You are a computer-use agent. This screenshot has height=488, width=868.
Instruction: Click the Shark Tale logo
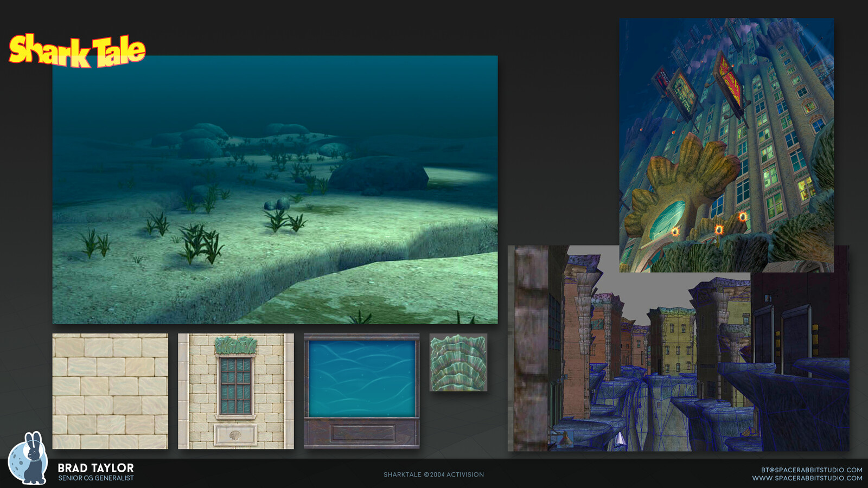77,51
